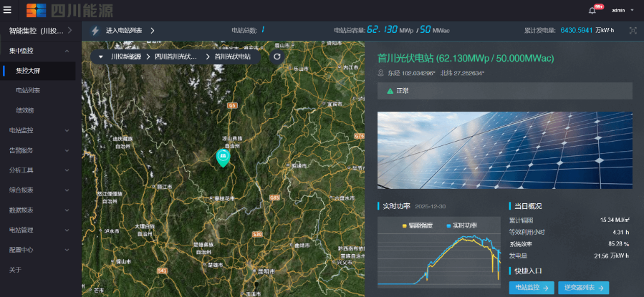This screenshot has width=644, height=297.
Task: Click the location pin beside the coordinates
Action: 380,73
